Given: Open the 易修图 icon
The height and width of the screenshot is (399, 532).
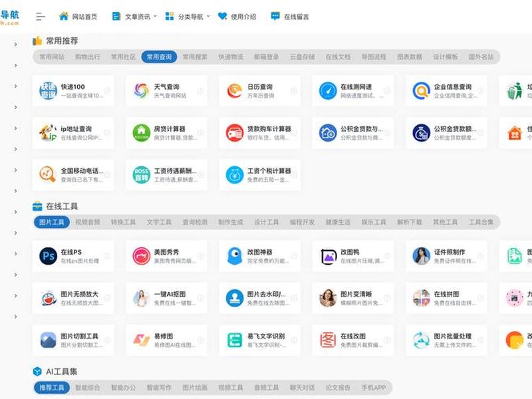Looking at the screenshot, I should tap(141, 340).
